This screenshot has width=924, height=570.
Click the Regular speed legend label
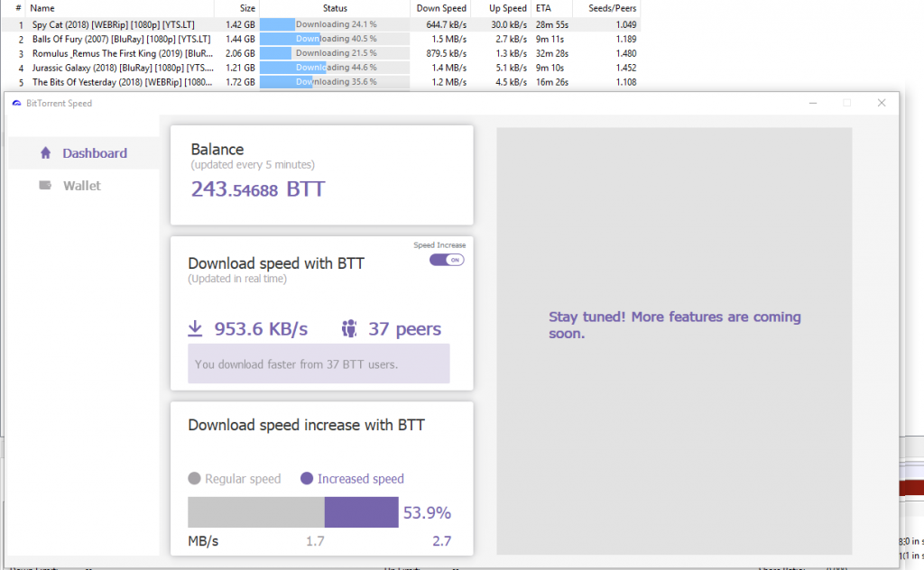pos(243,479)
